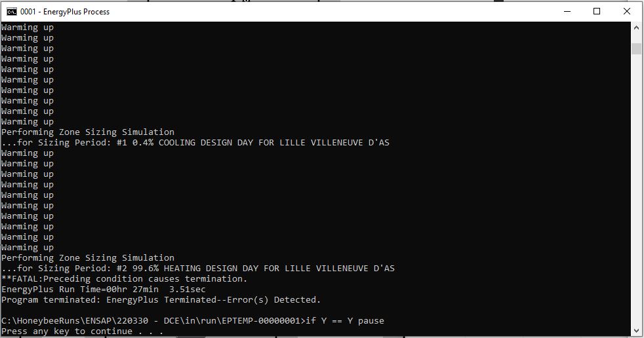Maximize the EnergyPlus Process window
644x338 pixels.
(x=597, y=12)
